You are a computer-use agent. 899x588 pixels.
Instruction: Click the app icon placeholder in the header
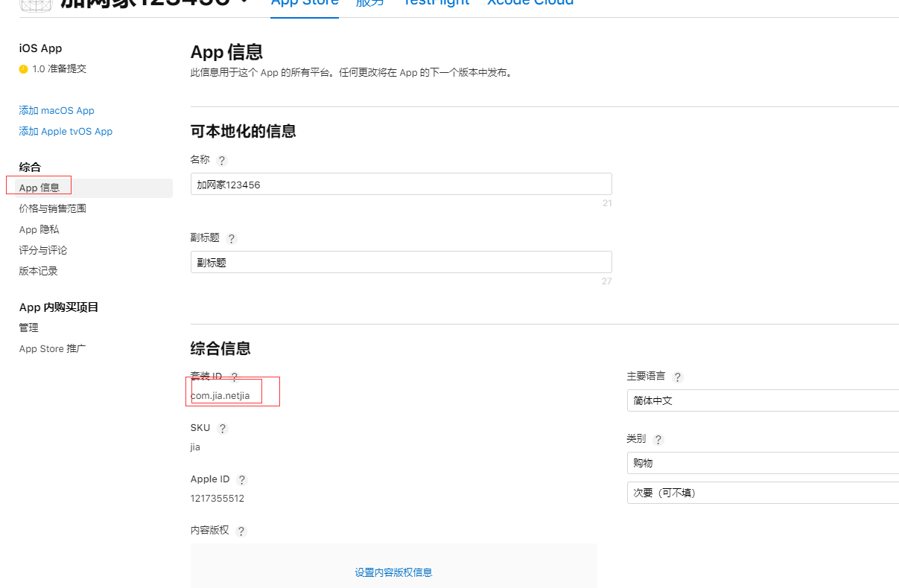pos(36,4)
